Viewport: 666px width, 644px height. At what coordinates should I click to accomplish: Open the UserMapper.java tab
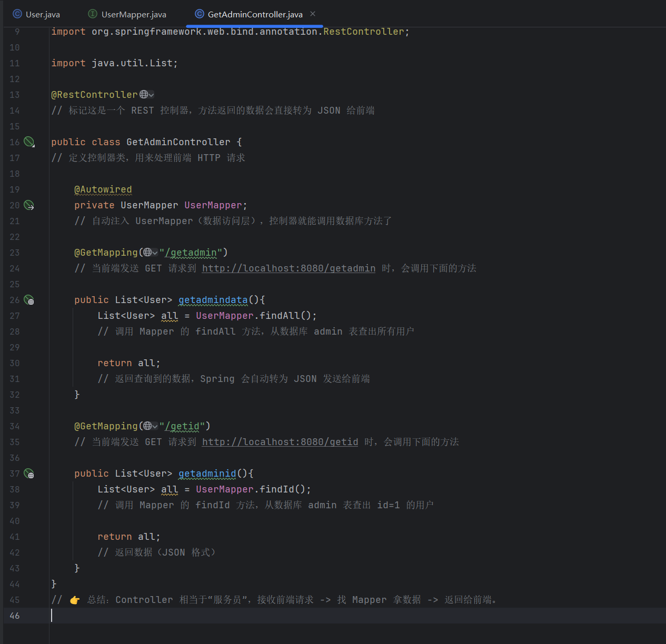(x=127, y=14)
